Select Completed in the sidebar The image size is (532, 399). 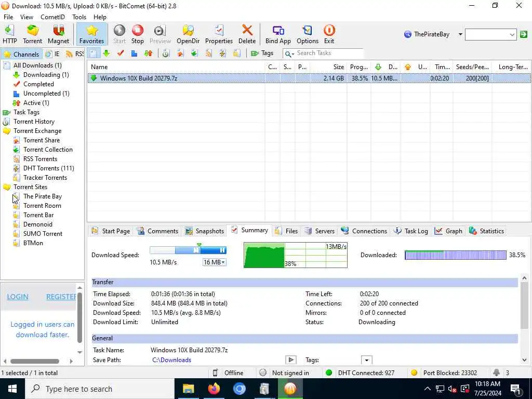click(38, 84)
